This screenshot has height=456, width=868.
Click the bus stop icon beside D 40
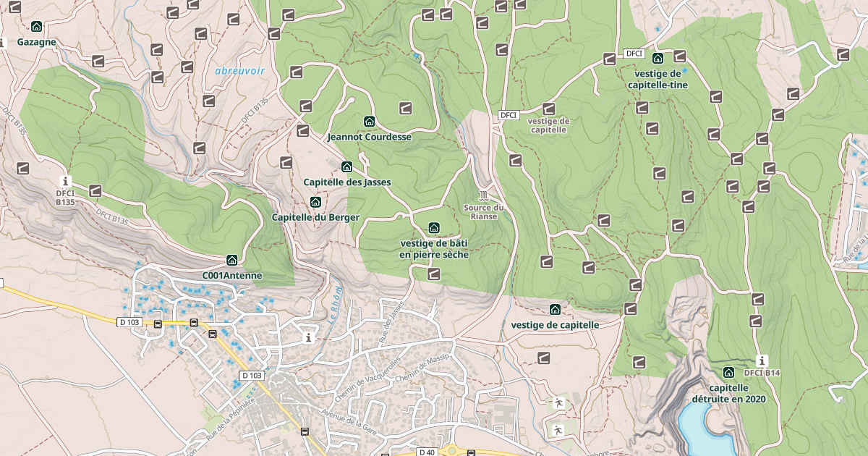coord(471,453)
